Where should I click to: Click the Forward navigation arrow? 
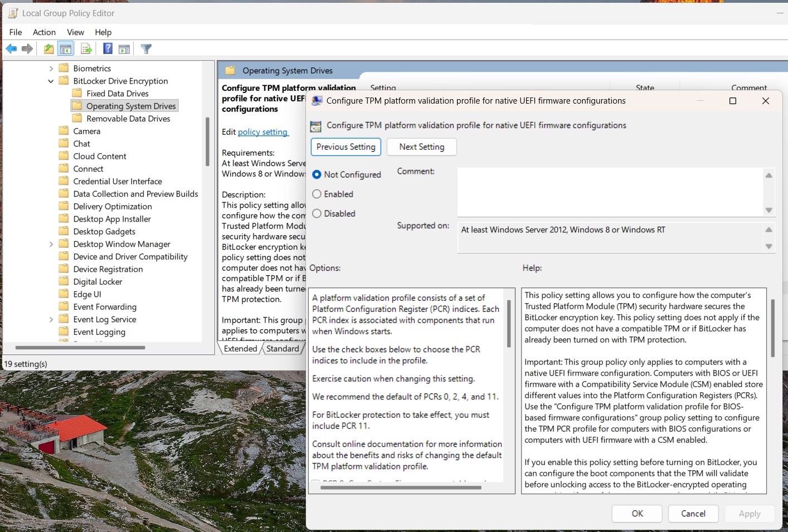(27, 48)
